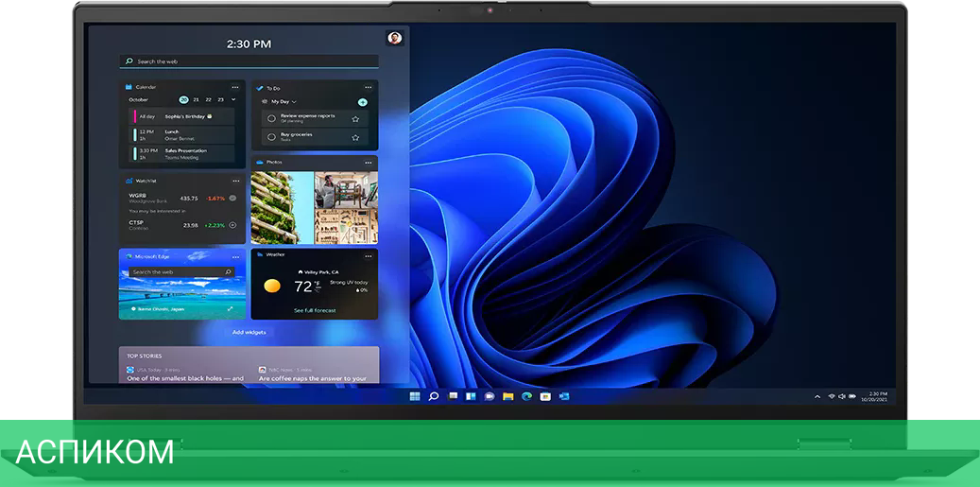
Task: Open the Watchlist widget more options
Action: [236, 180]
